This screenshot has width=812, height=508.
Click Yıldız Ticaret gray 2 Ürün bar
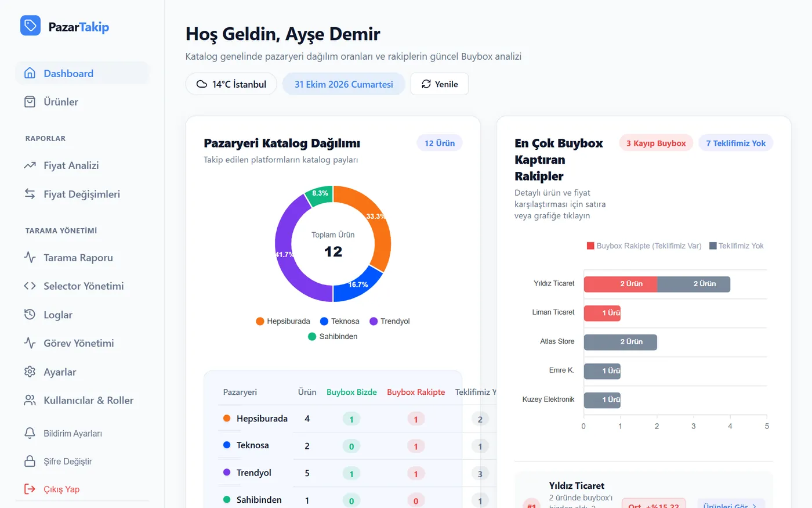(x=694, y=284)
